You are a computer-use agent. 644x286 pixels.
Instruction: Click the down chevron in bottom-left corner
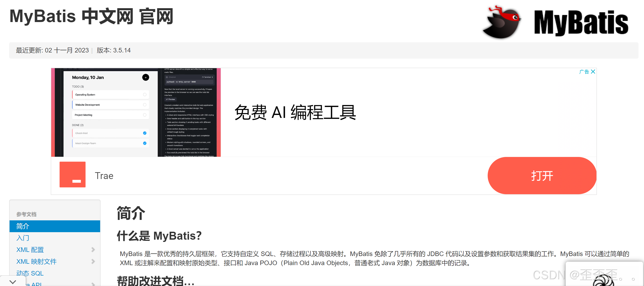13,282
